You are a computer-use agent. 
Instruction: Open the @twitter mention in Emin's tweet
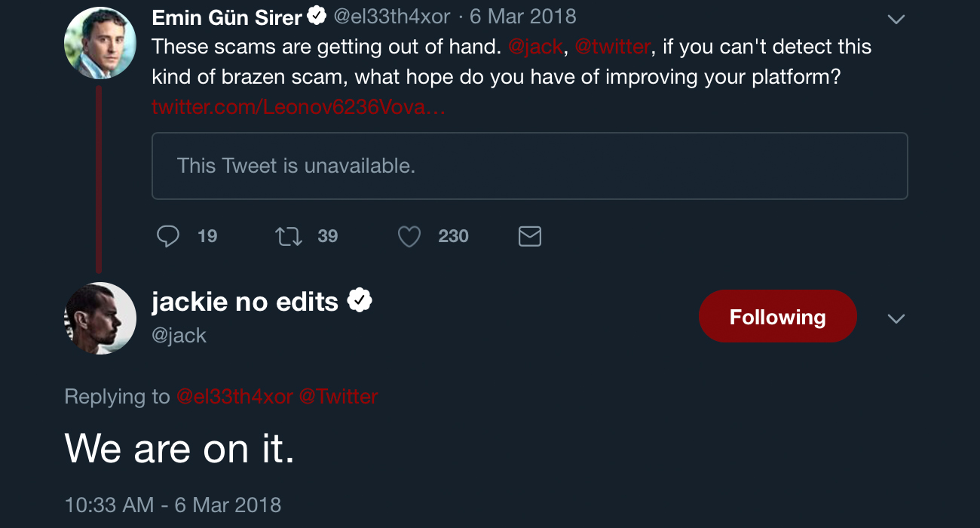[x=612, y=47]
